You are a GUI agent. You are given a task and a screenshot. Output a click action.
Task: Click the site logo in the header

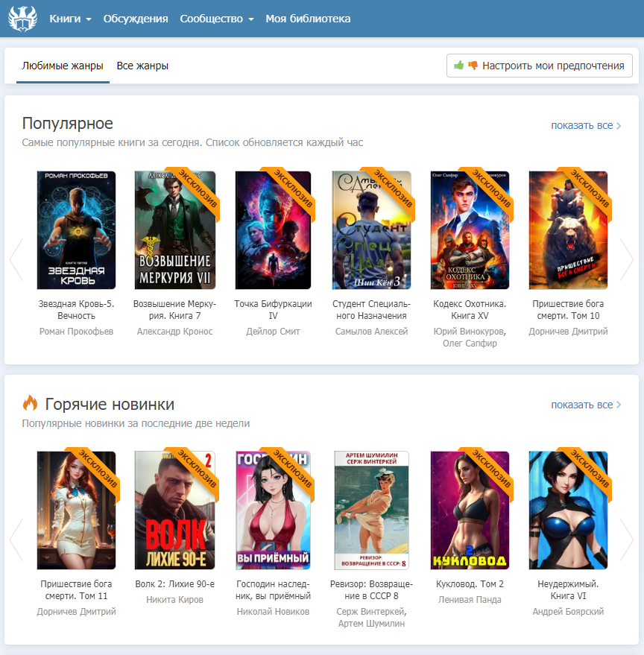coord(22,19)
